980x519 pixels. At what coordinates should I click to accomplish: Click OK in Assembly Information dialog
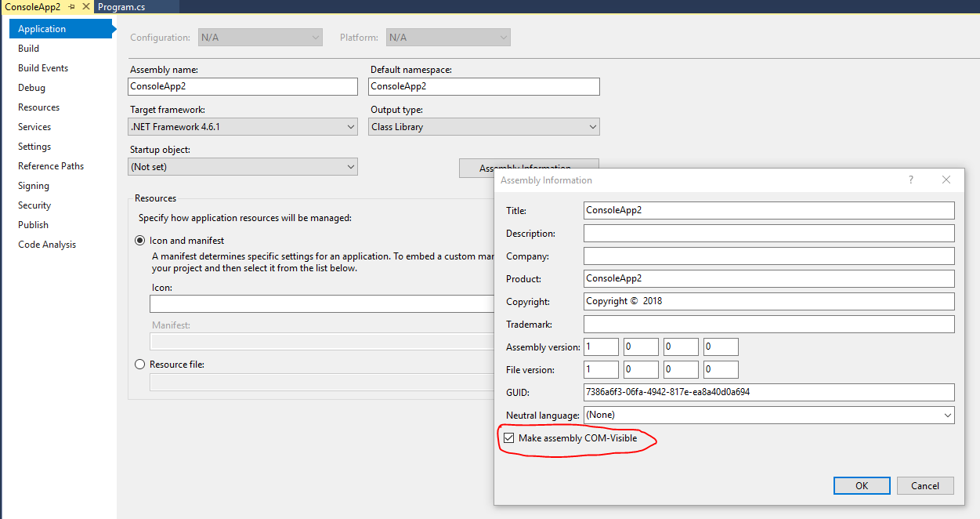861,485
